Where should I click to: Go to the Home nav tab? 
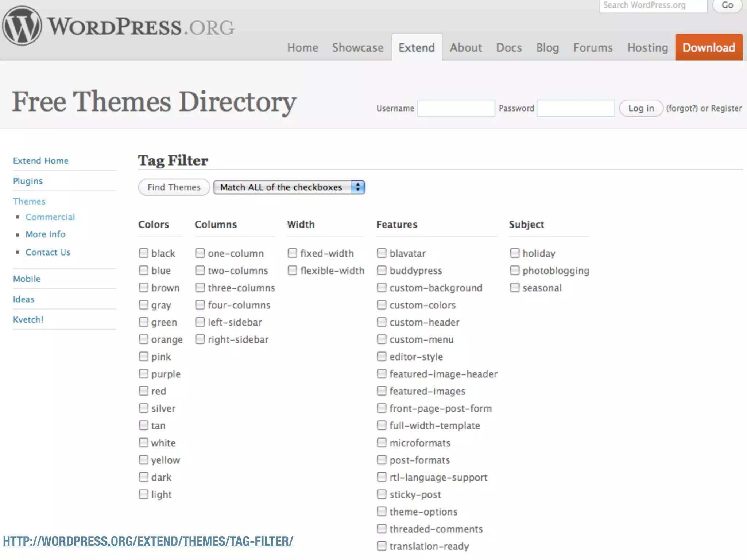(x=302, y=48)
